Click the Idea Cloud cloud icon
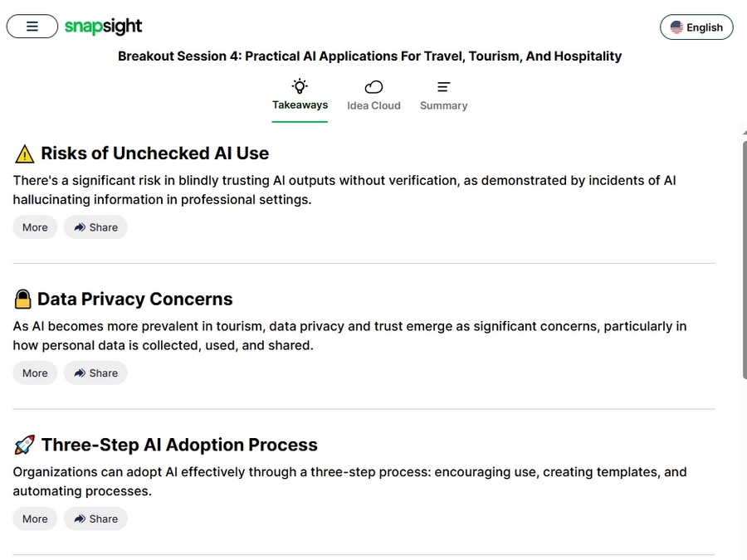The width and height of the screenshot is (747, 560). [373, 87]
